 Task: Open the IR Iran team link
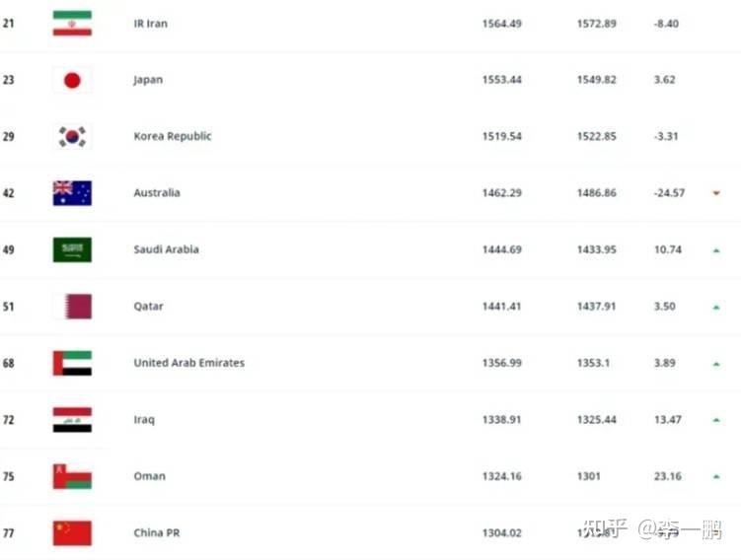150,24
